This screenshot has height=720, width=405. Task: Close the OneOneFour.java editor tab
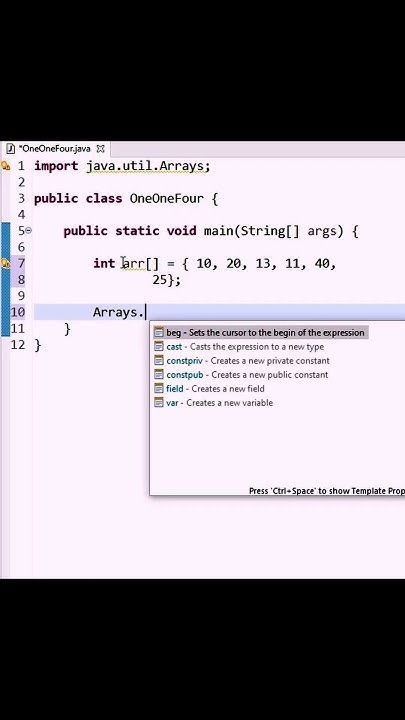click(x=101, y=149)
